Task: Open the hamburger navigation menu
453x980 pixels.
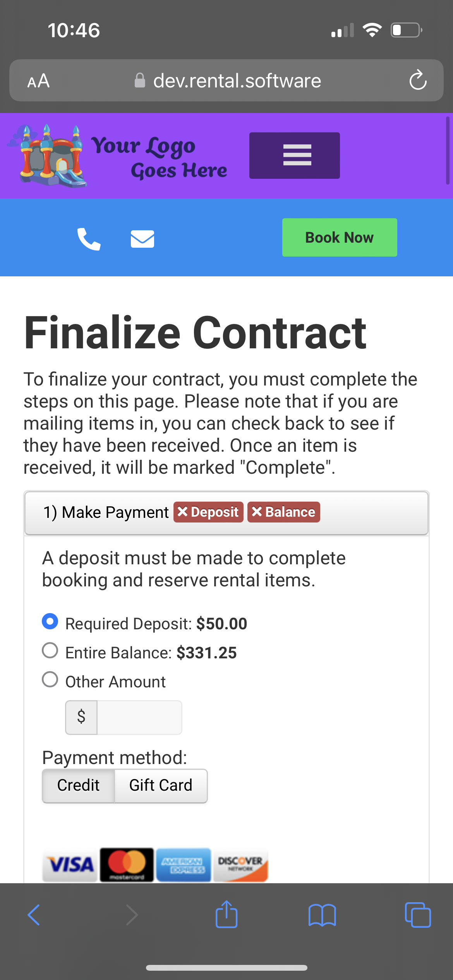Action: [294, 156]
